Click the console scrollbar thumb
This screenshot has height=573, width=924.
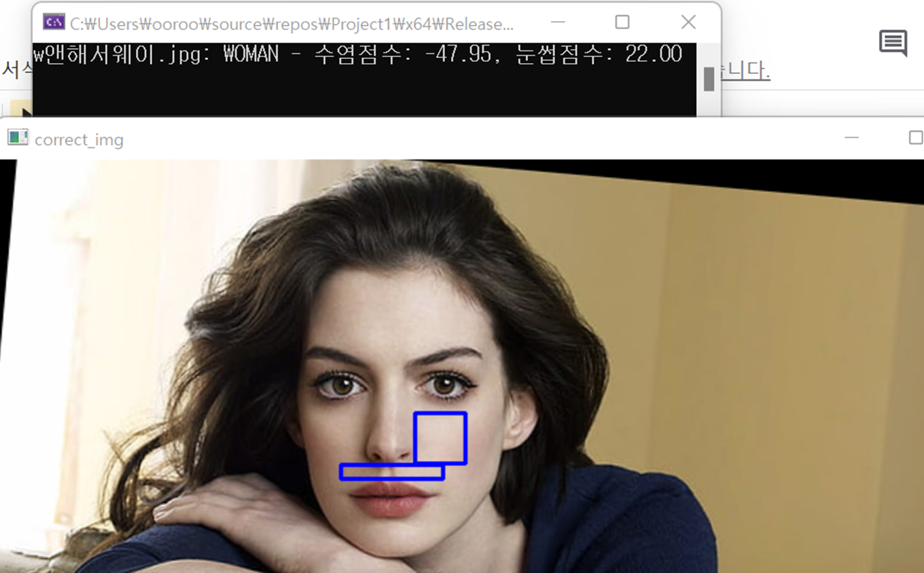point(709,79)
